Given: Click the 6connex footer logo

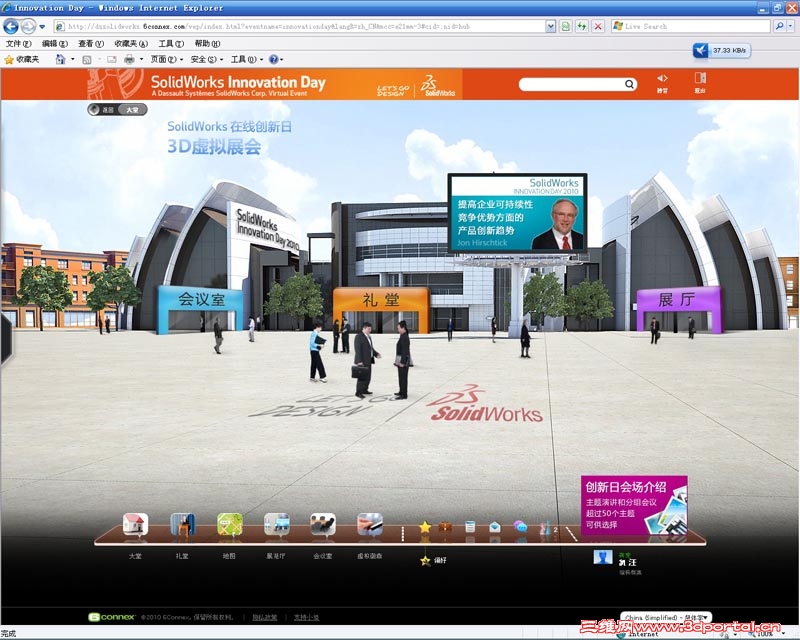Looking at the screenshot, I should coord(112,617).
